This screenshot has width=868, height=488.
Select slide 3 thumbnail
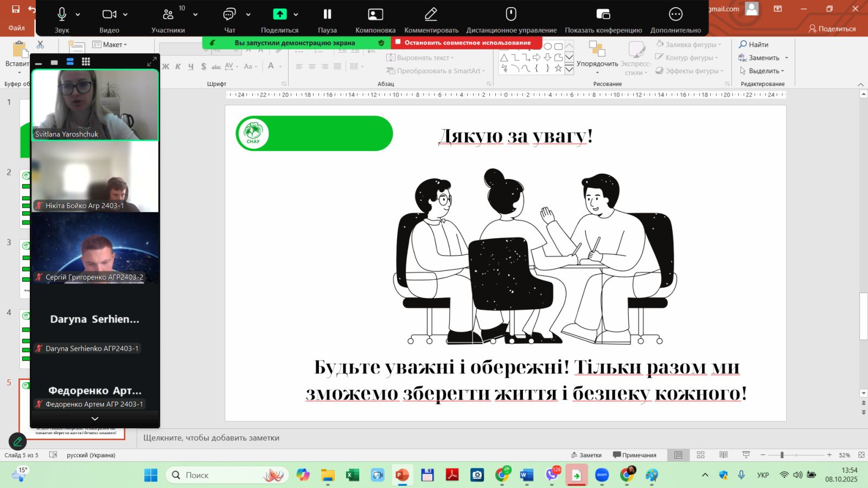[x=25, y=269]
